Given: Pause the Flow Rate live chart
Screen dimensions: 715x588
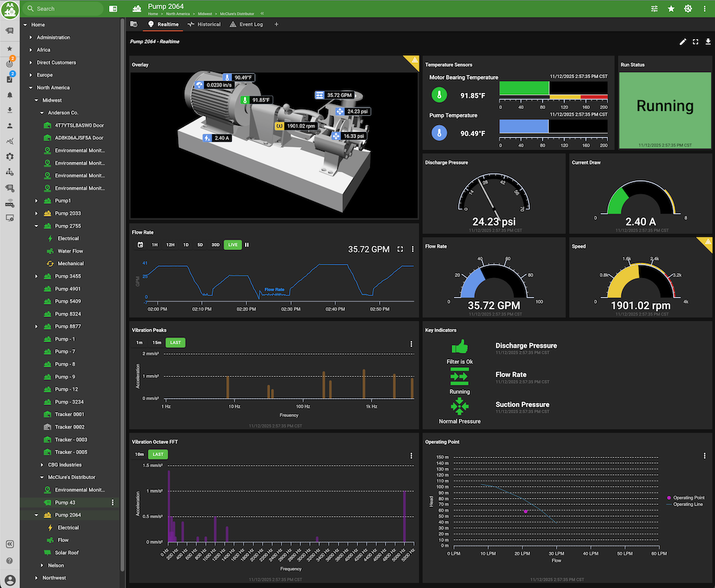Looking at the screenshot, I should (247, 245).
